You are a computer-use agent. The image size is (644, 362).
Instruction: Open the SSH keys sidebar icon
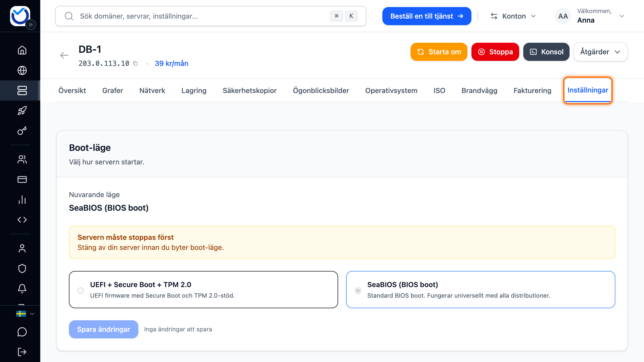22,131
